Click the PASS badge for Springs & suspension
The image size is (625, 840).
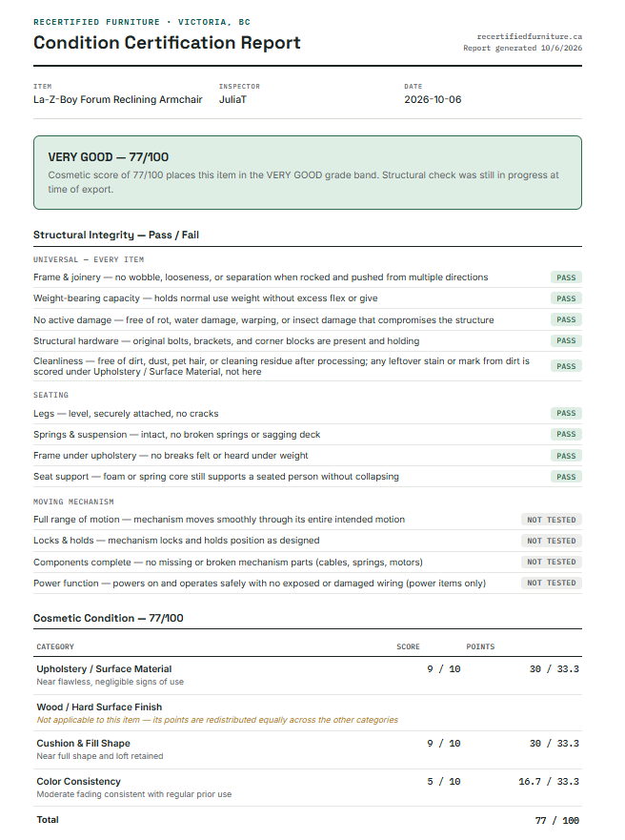pos(566,435)
